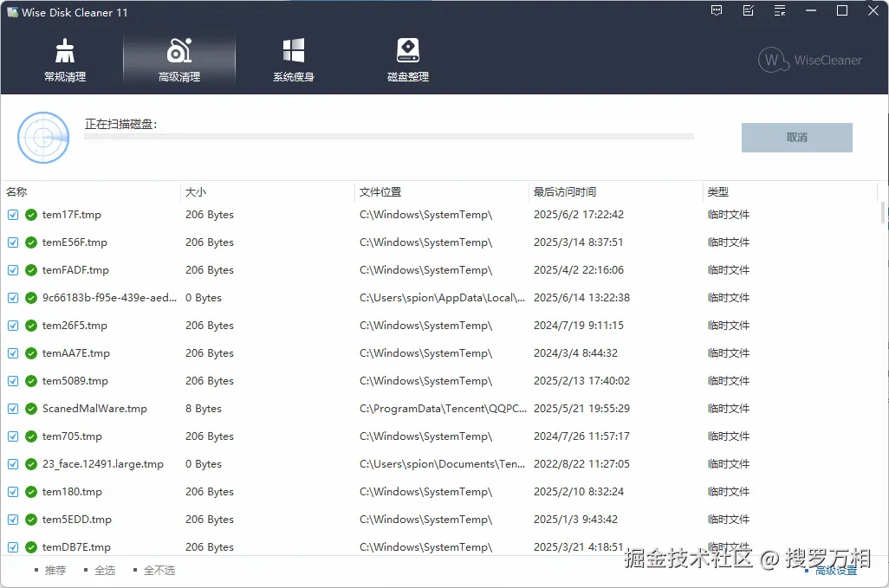Click green status icon for tem5089.tmp
The width and height of the screenshot is (889, 588).
tap(31, 381)
